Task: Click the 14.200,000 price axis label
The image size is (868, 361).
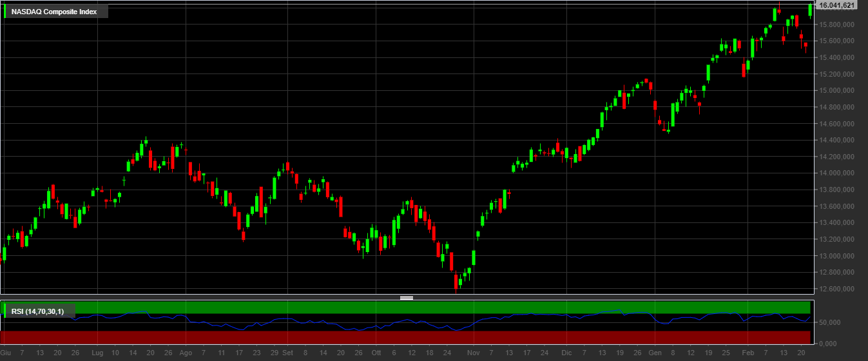Action: tap(836, 157)
